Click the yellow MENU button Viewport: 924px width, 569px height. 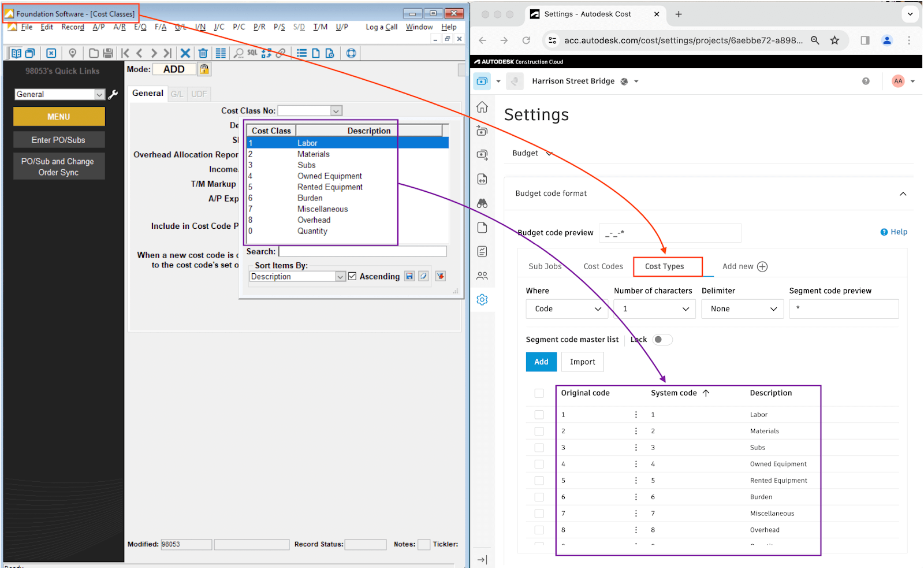click(59, 117)
